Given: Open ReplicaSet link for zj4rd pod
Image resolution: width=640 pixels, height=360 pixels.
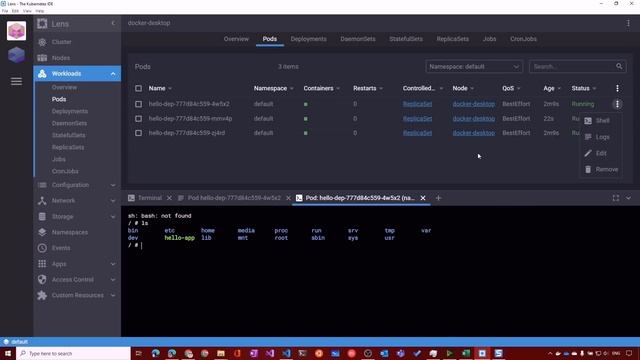Looking at the screenshot, I should coord(417,133).
